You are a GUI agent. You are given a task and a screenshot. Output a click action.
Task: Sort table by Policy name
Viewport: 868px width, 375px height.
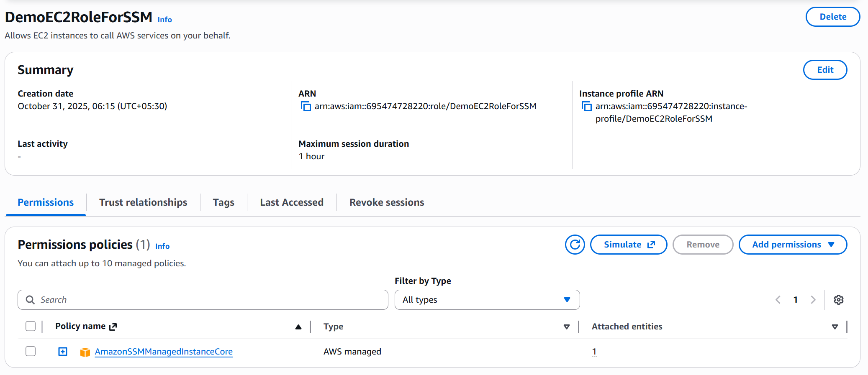(298, 327)
